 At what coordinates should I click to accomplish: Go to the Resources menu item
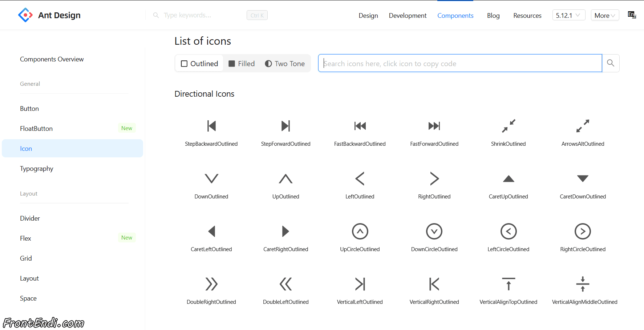tap(527, 16)
